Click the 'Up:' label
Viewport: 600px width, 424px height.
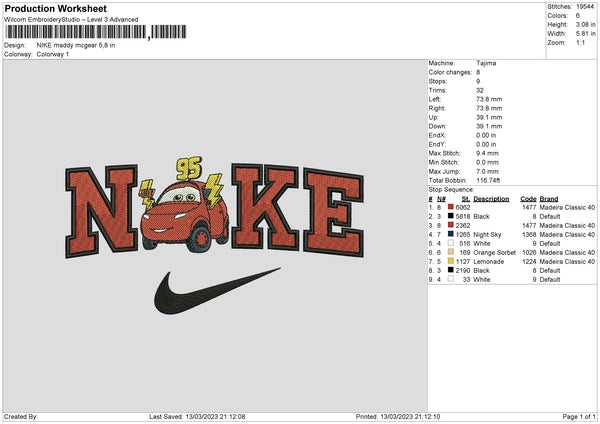tap(433, 117)
